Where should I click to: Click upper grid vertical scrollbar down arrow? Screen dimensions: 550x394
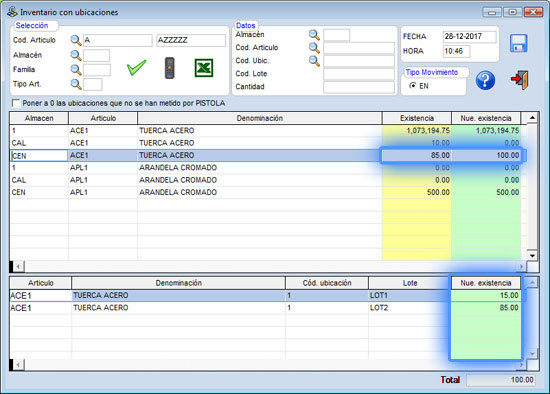pyautogui.click(x=532, y=255)
